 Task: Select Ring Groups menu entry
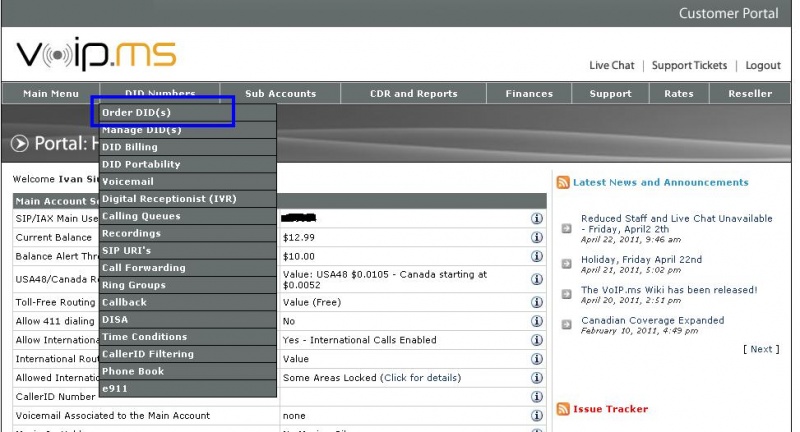click(x=188, y=285)
